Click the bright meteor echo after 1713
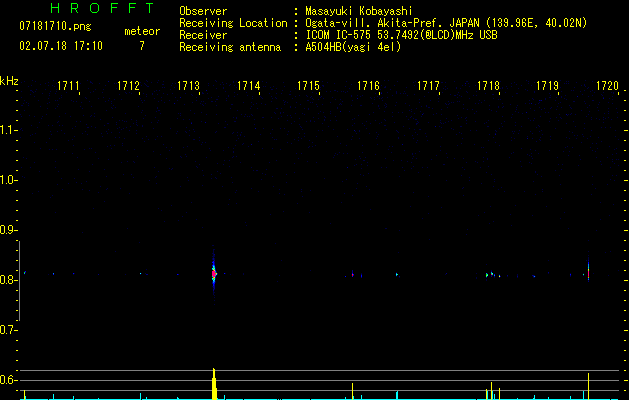Viewport: 629px width, 400px height. click(214, 274)
